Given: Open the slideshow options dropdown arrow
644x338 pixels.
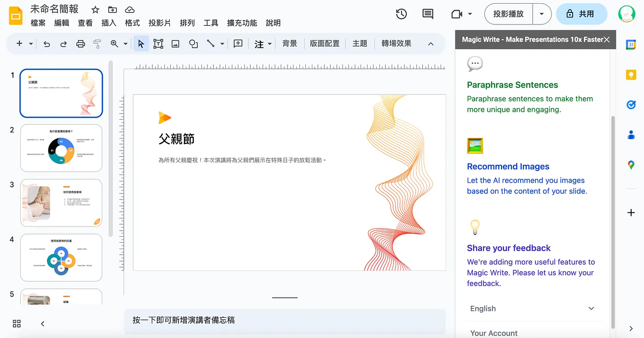Looking at the screenshot, I should point(542,14).
